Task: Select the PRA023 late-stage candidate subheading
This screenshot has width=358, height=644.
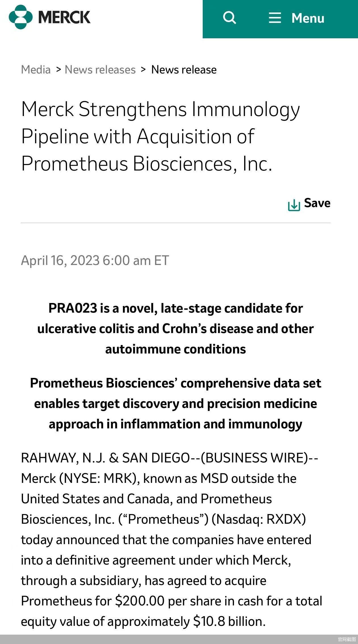Action: click(x=176, y=329)
